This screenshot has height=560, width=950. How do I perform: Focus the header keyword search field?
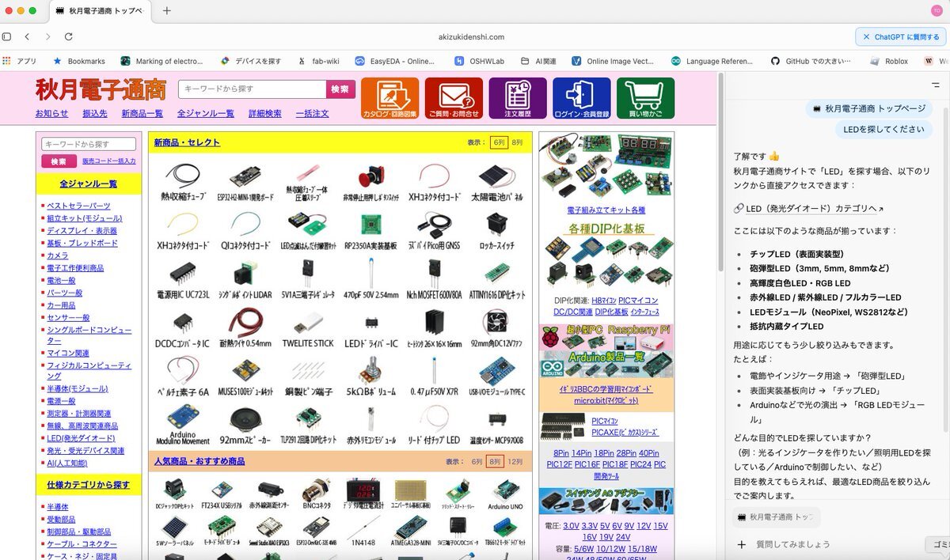pyautogui.click(x=252, y=89)
